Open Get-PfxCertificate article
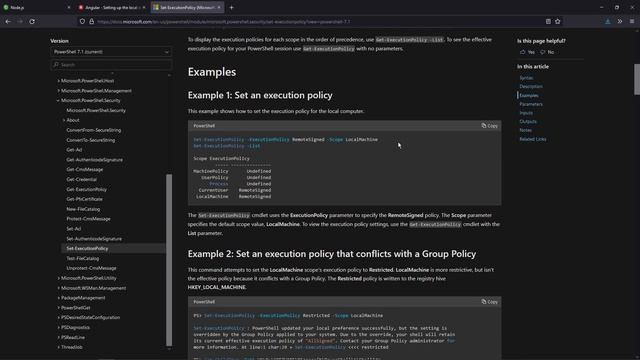The height and width of the screenshot is (360, 640). pyautogui.click(x=84, y=199)
